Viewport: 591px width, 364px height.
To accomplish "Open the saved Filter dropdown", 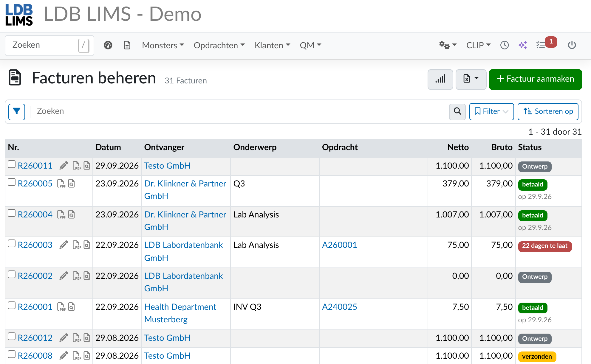I will (x=491, y=111).
